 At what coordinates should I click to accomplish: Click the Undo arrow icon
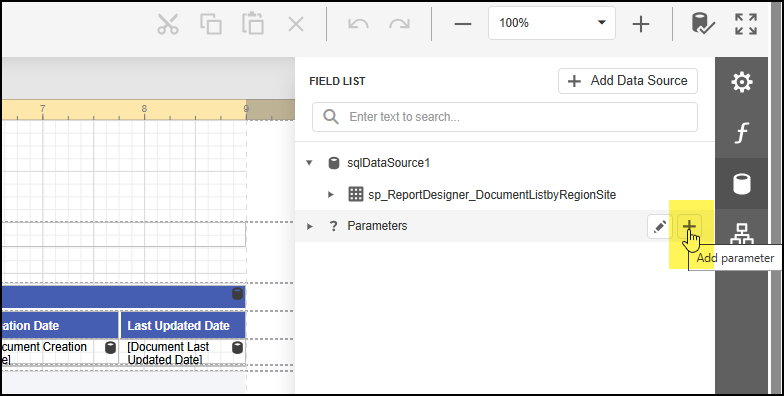358,24
